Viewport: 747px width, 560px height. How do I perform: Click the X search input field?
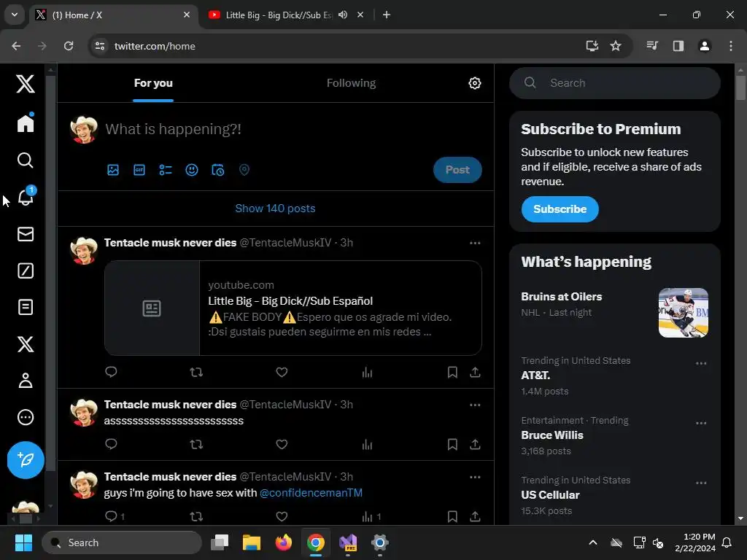(614, 83)
